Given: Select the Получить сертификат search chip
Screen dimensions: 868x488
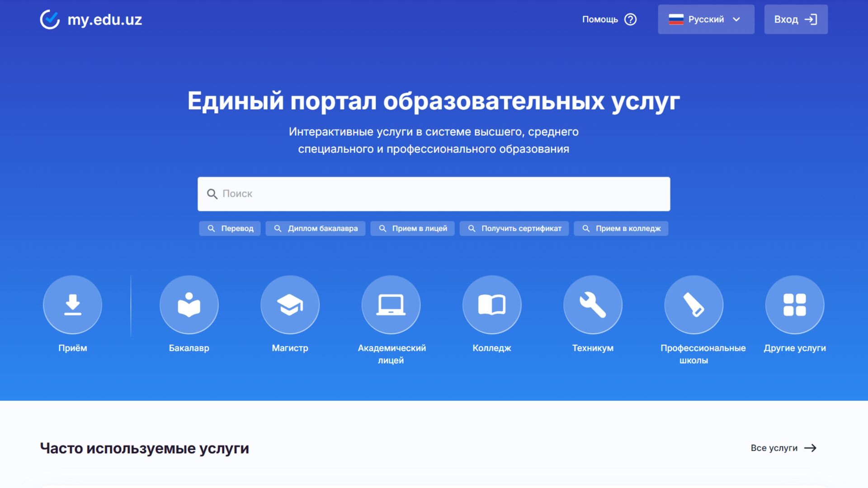Looking at the screenshot, I should click(x=514, y=229).
